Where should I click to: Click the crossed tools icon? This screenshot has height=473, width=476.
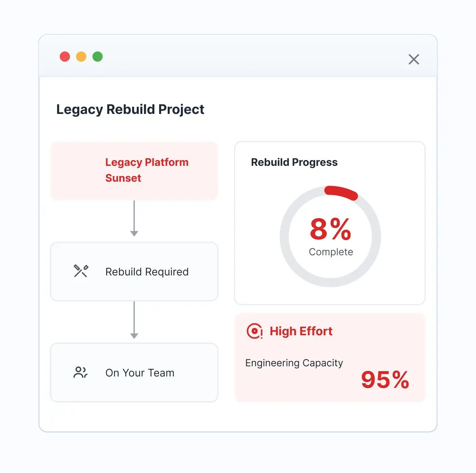coord(81,271)
